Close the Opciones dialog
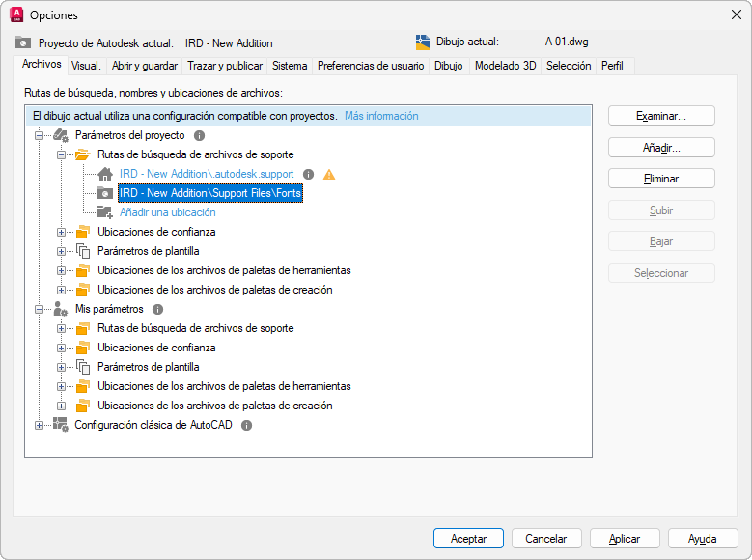The height and width of the screenshot is (560, 752). point(737,14)
